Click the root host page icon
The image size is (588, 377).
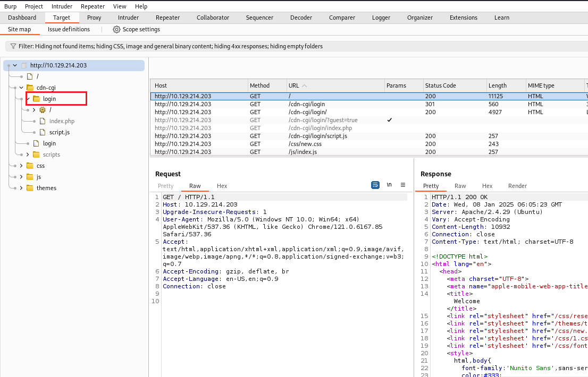pyautogui.click(x=23, y=65)
